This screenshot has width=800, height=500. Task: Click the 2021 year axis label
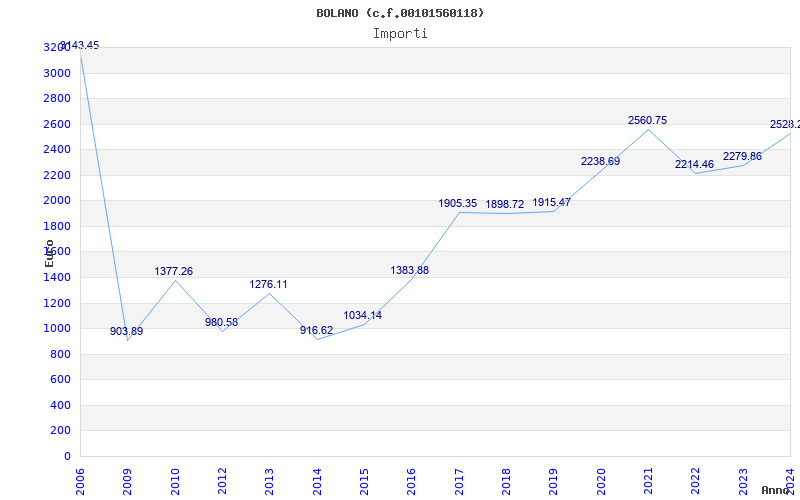pos(648,482)
